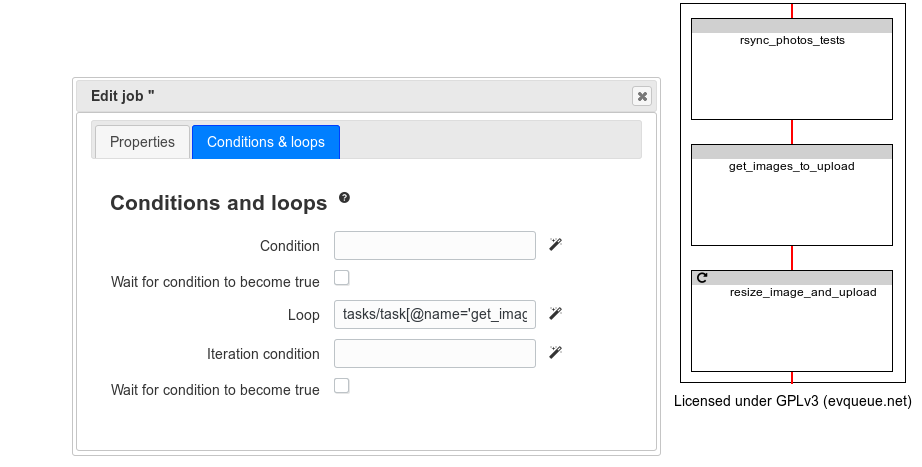Close the Edit job dialog
Screen dimensions: 922x467
pyautogui.click(x=642, y=96)
